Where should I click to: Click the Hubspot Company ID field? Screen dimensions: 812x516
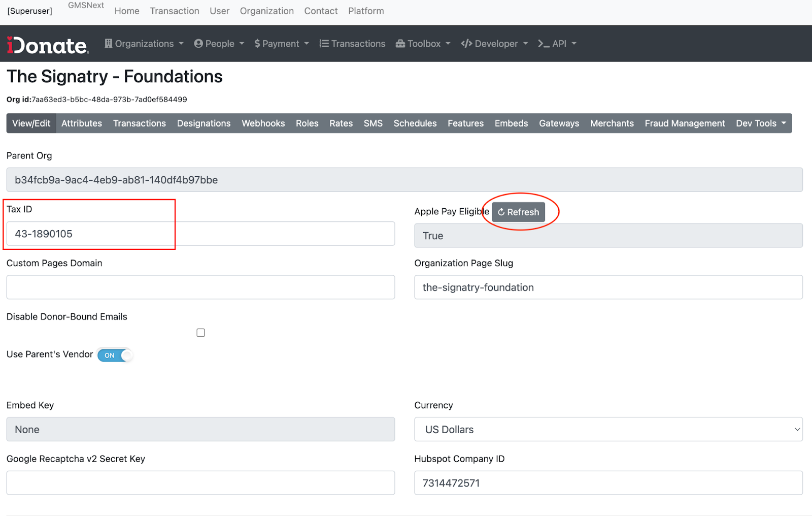tap(608, 483)
